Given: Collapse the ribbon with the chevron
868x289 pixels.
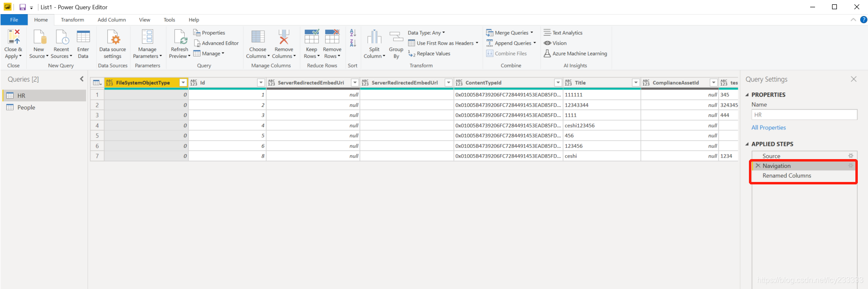Looking at the screenshot, I should point(853,20).
